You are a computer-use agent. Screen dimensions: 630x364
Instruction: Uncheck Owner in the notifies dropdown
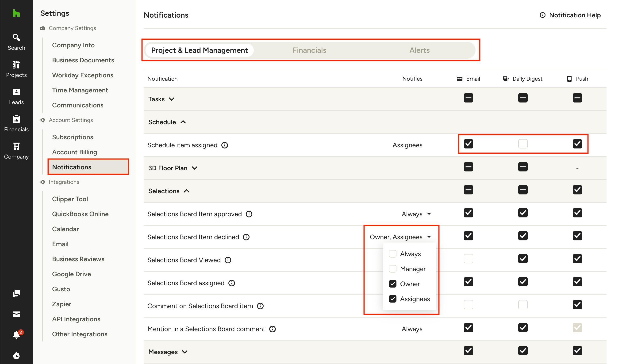tap(392, 284)
